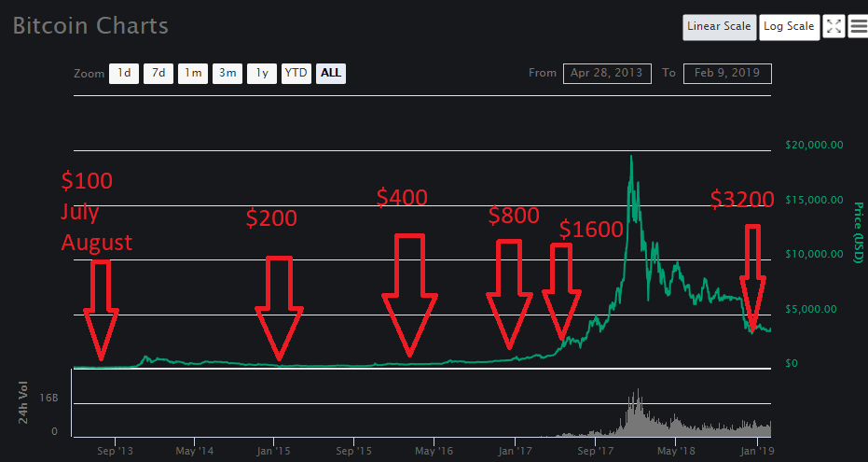868x462 pixels.
Task: Click the 16B volume axis label
Action: [48, 399]
